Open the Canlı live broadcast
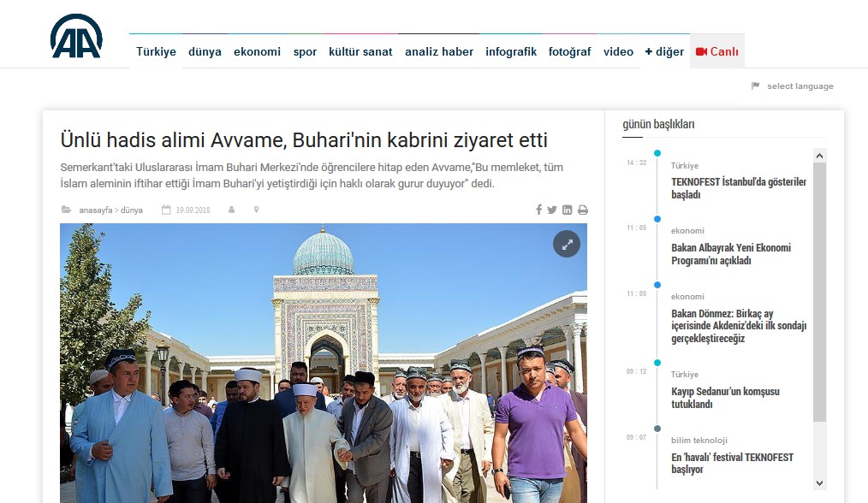 [x=717, y=51]
